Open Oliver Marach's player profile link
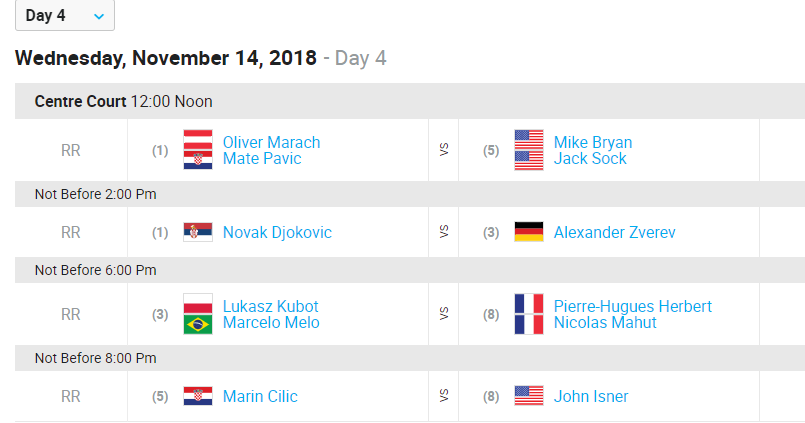Screen dimensions: 805x423 pyautogui.click(x=272, y=142)
